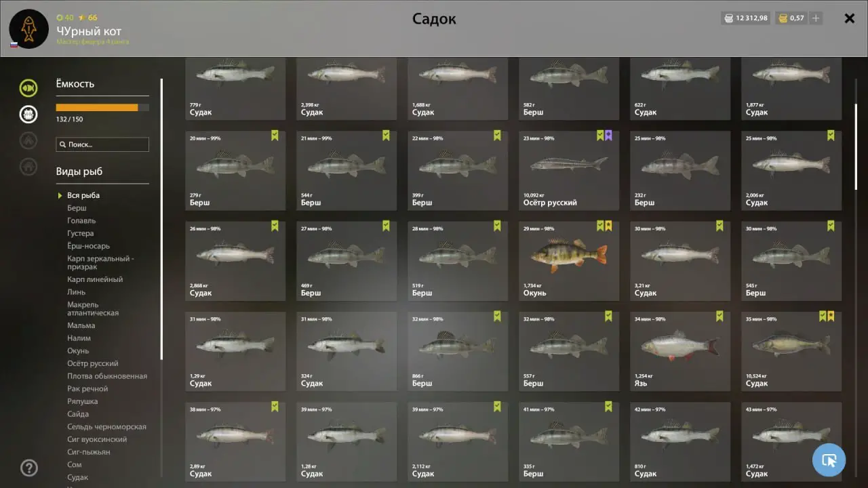Image resolution: width=868 pixels, height=488 pixels.
Task: Toggle yellow ribbon mark on 279 г Берш card
Action: pos(275,136)
